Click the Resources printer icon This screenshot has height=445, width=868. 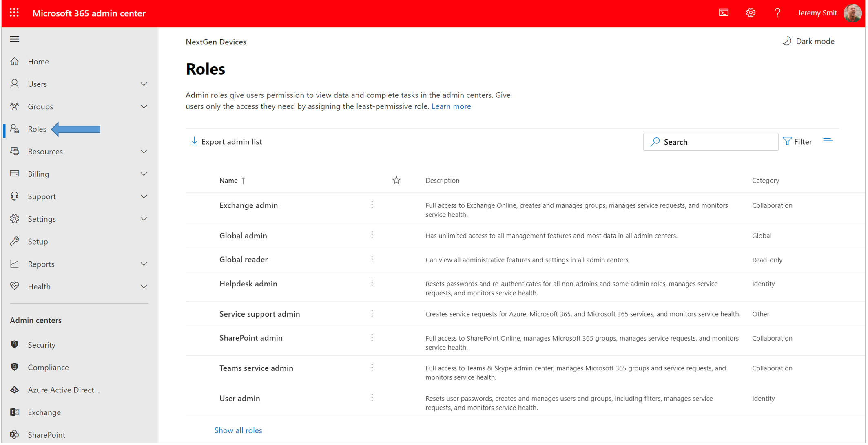point(15,152)
